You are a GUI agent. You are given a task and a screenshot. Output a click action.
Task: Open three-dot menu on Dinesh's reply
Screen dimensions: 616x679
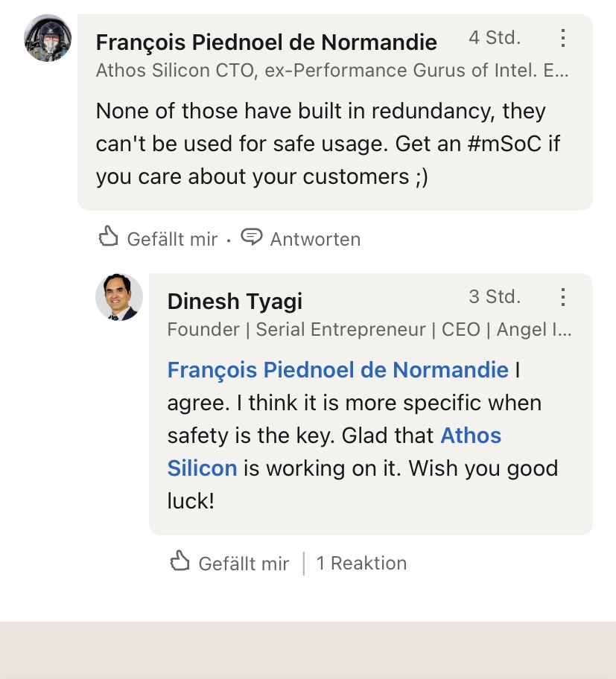pos(563,298)
